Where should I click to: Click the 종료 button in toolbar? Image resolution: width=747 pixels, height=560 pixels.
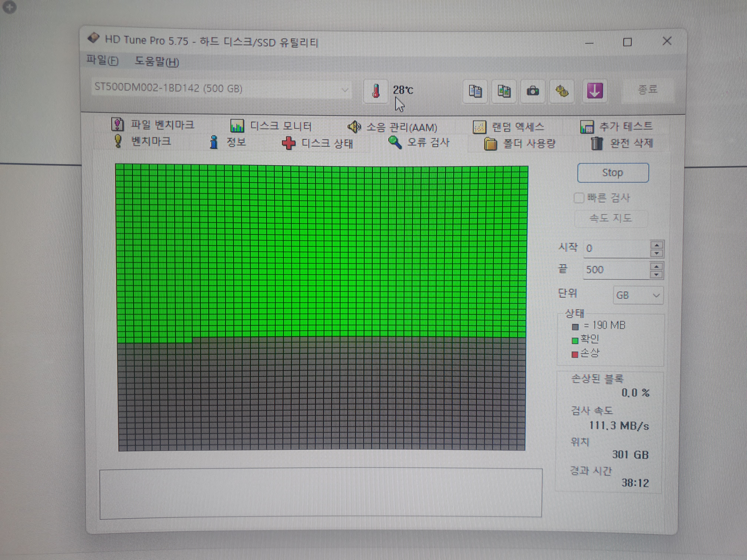pos(648,90)
